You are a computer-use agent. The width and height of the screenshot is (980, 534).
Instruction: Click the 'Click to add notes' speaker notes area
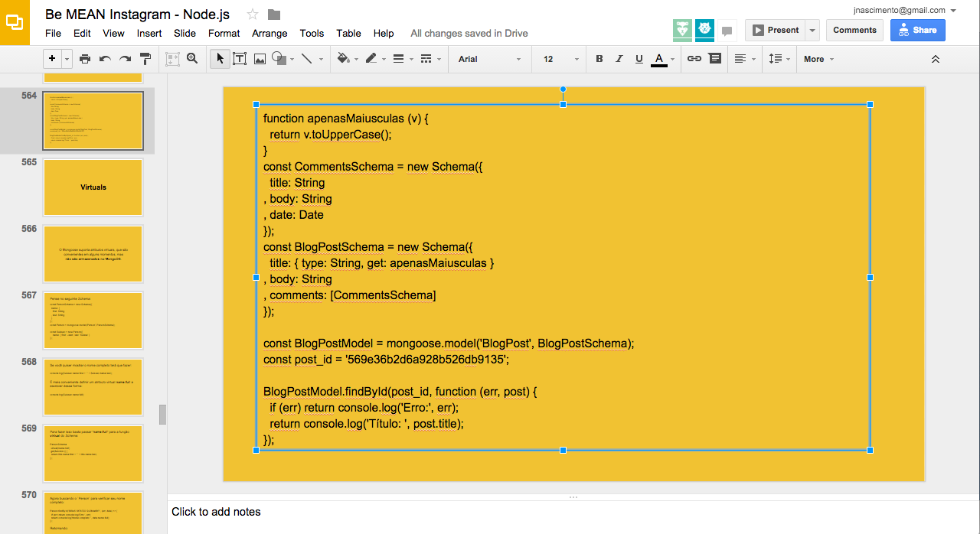click(573, 516)
